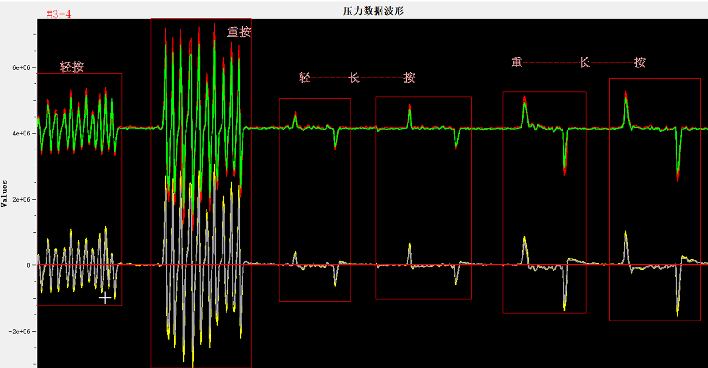Click the white crosshair marker in 轻按 box

point(105,298)
